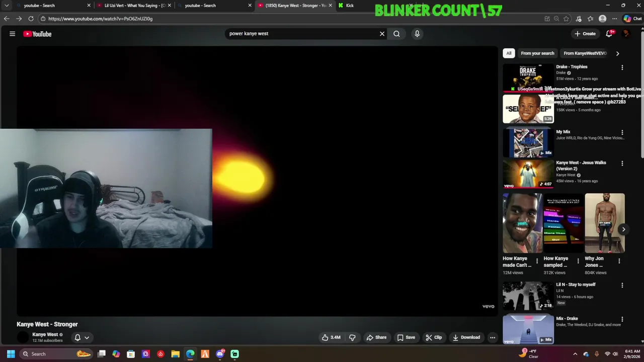The height and width of the screenshot is (362, 644).
Task: Submit search with magnifier icon
Action: click(396, 34)
